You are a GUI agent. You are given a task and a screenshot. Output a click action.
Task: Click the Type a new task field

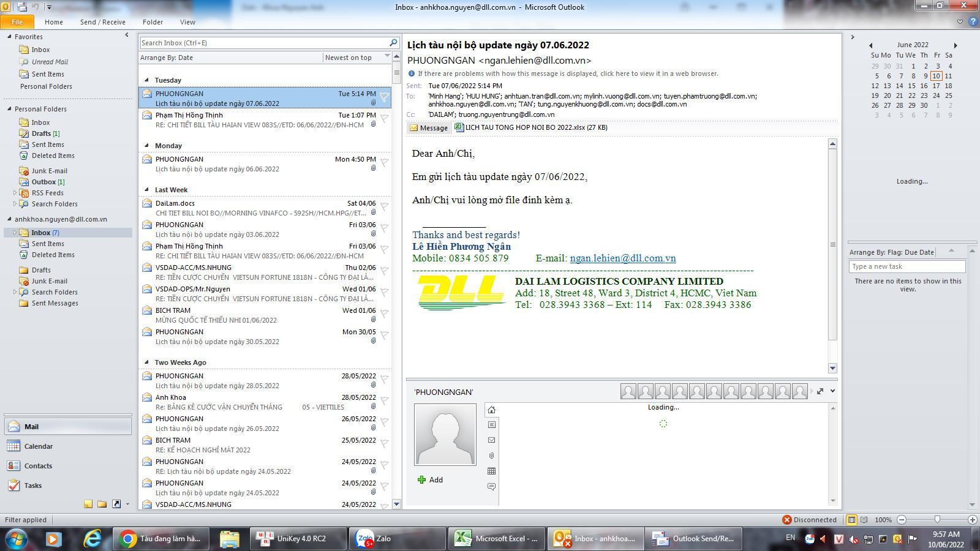tap(907, 266)
